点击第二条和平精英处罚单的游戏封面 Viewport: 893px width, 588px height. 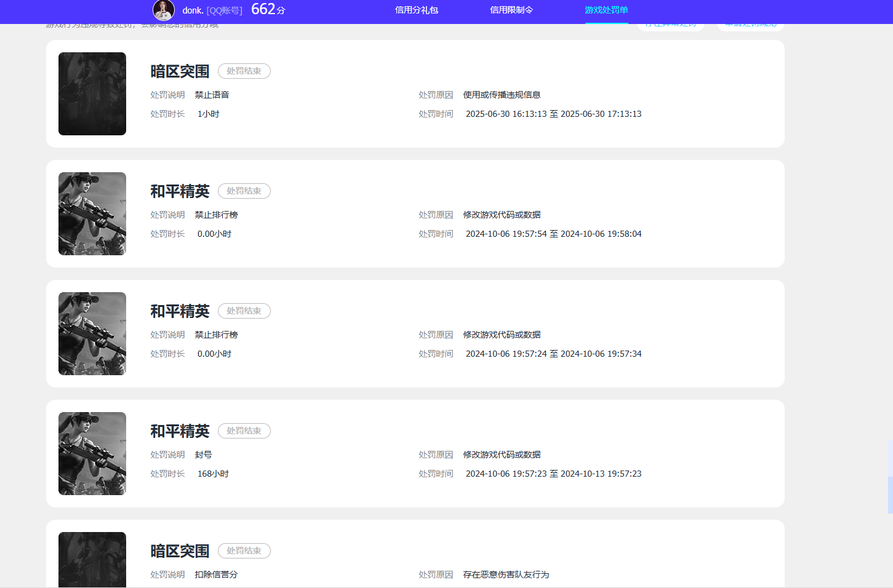click(x=92, y=333)
